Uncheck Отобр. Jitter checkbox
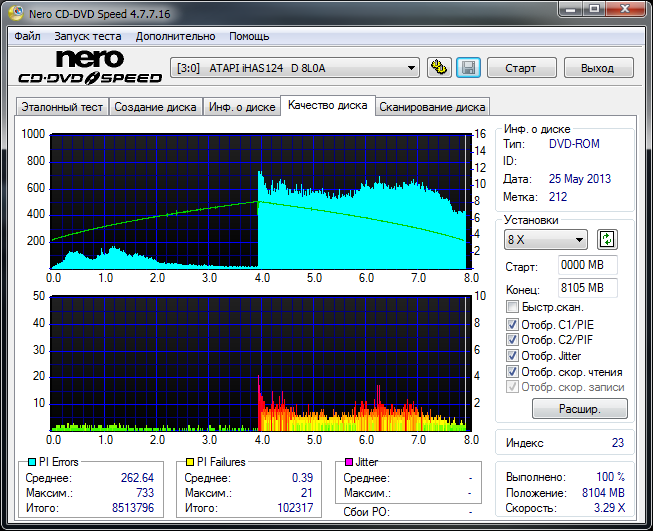653x531 pixels. click(x=512, y=356)
